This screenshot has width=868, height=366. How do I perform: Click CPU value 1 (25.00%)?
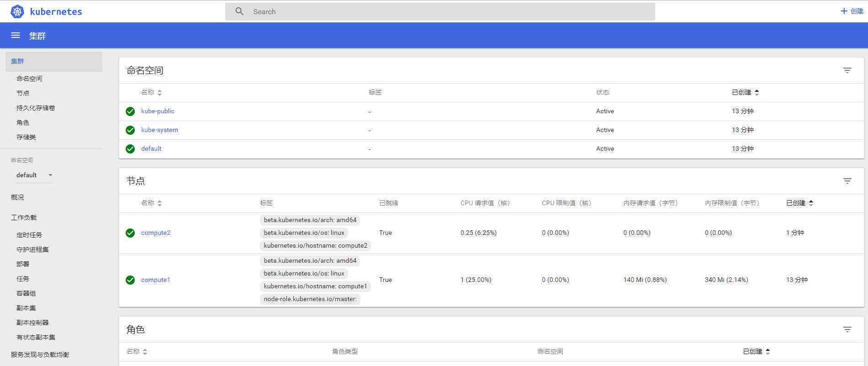(x=476, y=280)
